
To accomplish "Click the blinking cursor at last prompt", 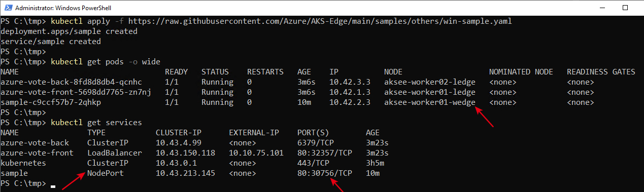I will 53,186.
